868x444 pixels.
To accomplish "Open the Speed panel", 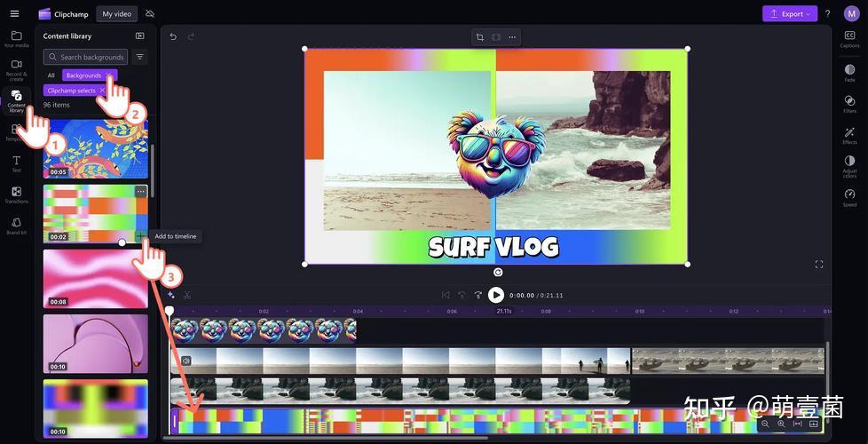I will point(849,198).
